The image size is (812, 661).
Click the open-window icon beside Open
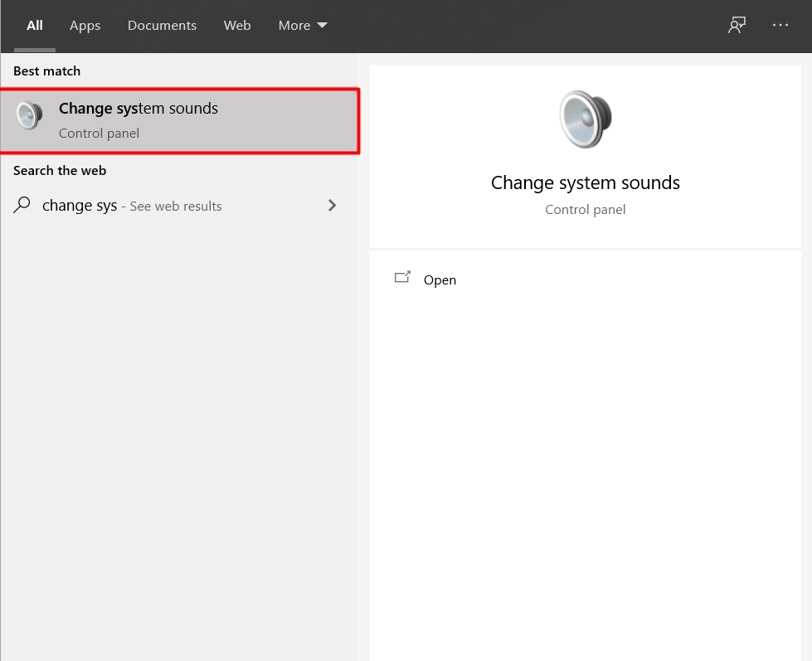402,279
